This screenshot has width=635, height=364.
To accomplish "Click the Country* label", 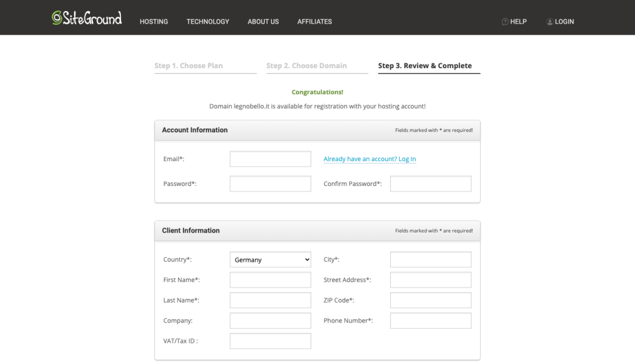I will coord(177,260).
